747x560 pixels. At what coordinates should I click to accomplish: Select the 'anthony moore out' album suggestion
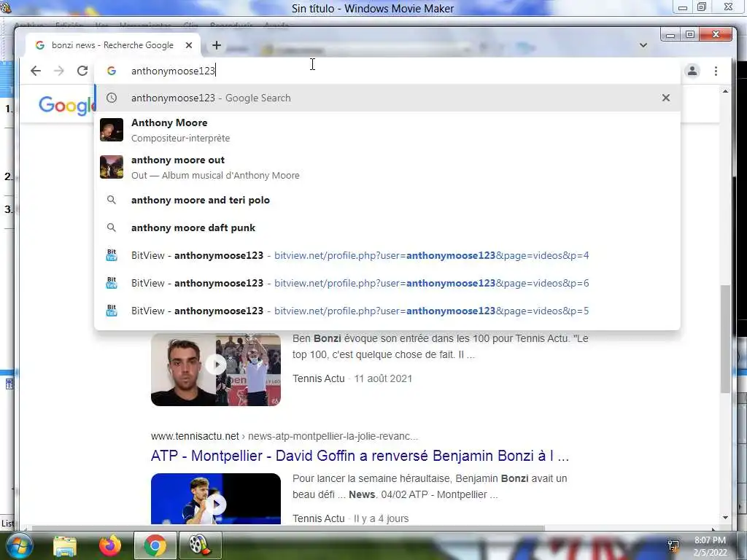(x=387, y=167)
